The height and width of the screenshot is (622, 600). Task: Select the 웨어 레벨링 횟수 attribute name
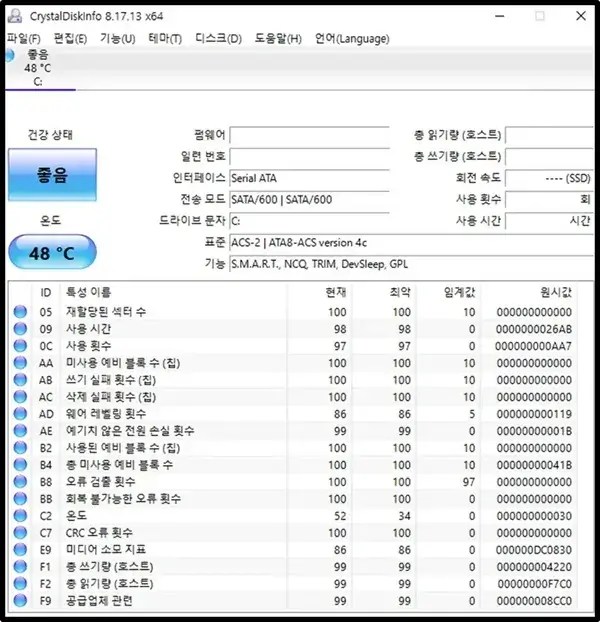pos(106,414)
